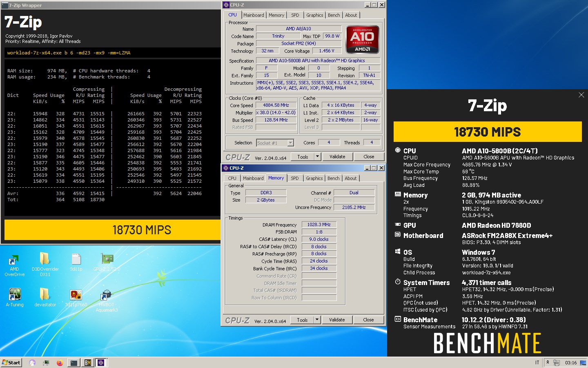Viewport: 588px width, 368px height.
Task: Expand Tools dropdown arrow in lower CPU-Z
Action: coord(317,320)
